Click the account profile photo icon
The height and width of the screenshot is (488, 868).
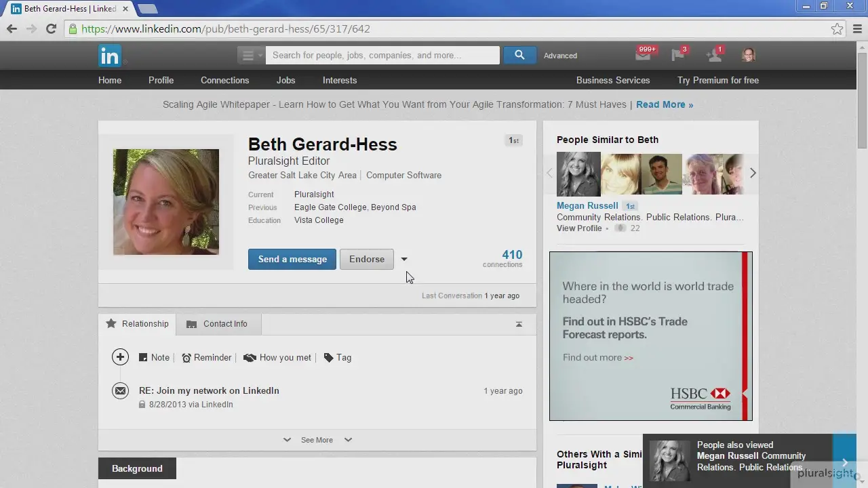coord(749,55)
